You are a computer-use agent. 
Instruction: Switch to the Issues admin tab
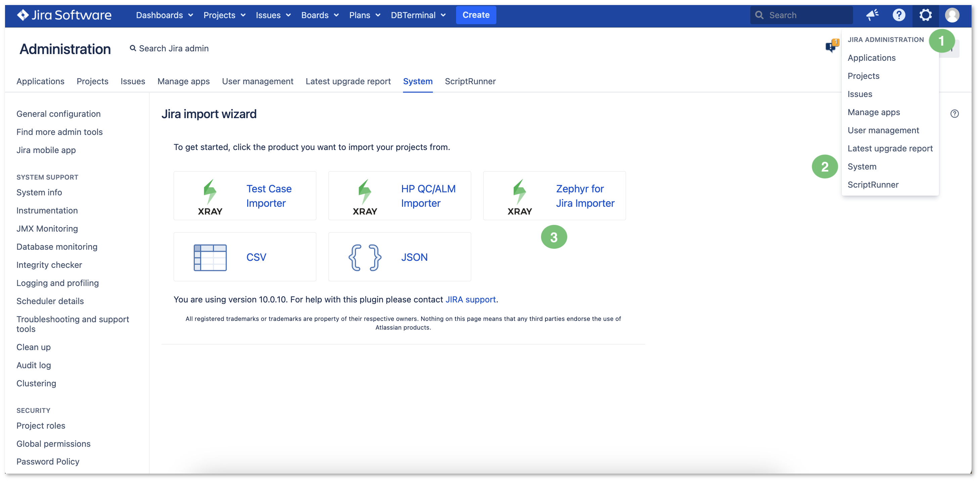pyautogui.click(x=133, y=81)
